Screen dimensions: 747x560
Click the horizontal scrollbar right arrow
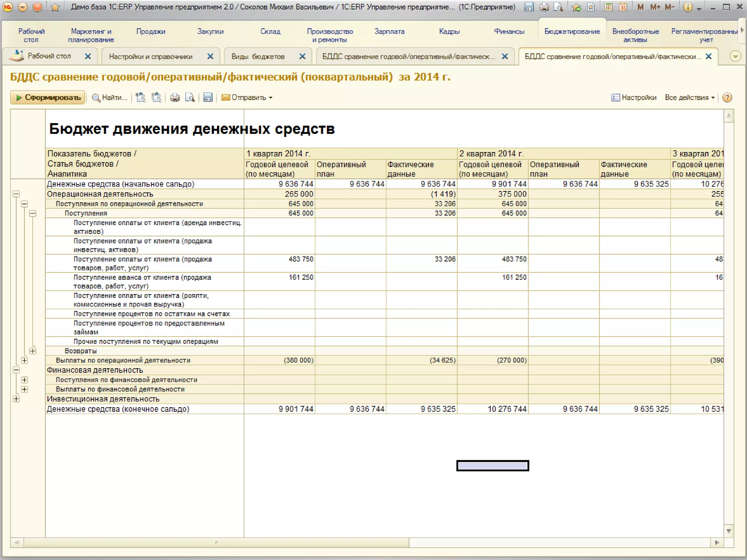pyautogui.click(x=717, y=542)
